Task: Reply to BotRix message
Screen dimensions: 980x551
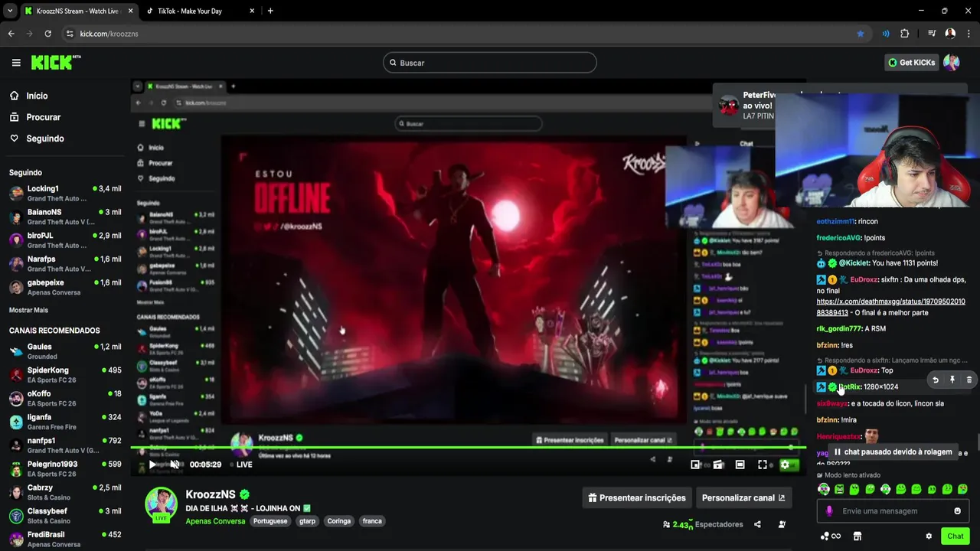Action: (936, 380)
